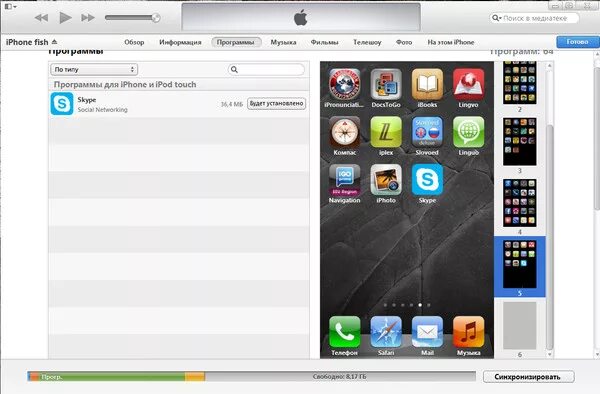Click the Компас compass app icon
The width and height of the screenshot is (600, 394).
click(344, 132)
